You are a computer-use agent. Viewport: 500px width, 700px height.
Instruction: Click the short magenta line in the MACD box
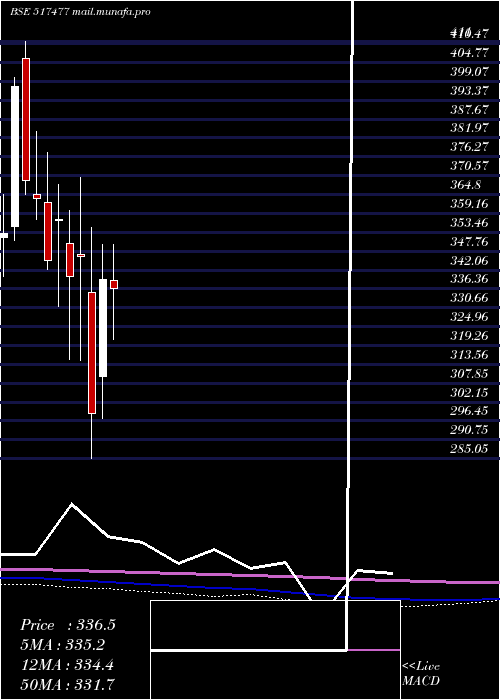(373, 650)
